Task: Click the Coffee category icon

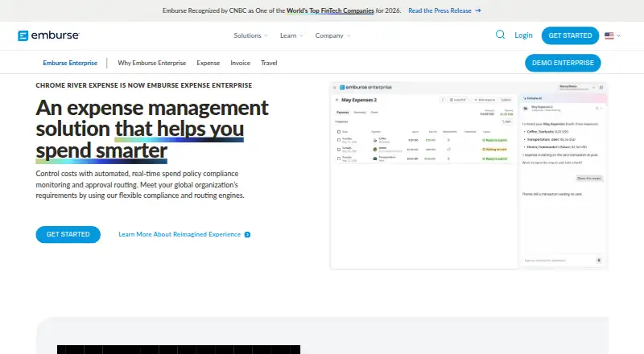Action: click(375, 141)
